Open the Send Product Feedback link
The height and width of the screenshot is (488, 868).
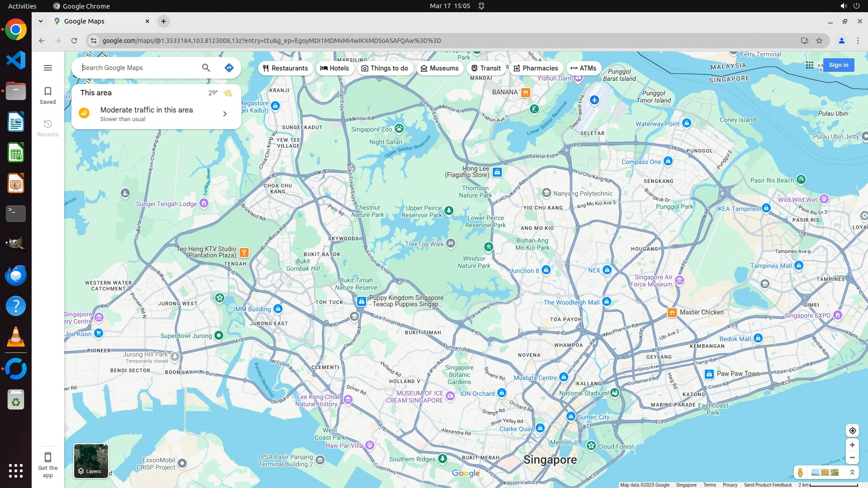pos(768,485)
